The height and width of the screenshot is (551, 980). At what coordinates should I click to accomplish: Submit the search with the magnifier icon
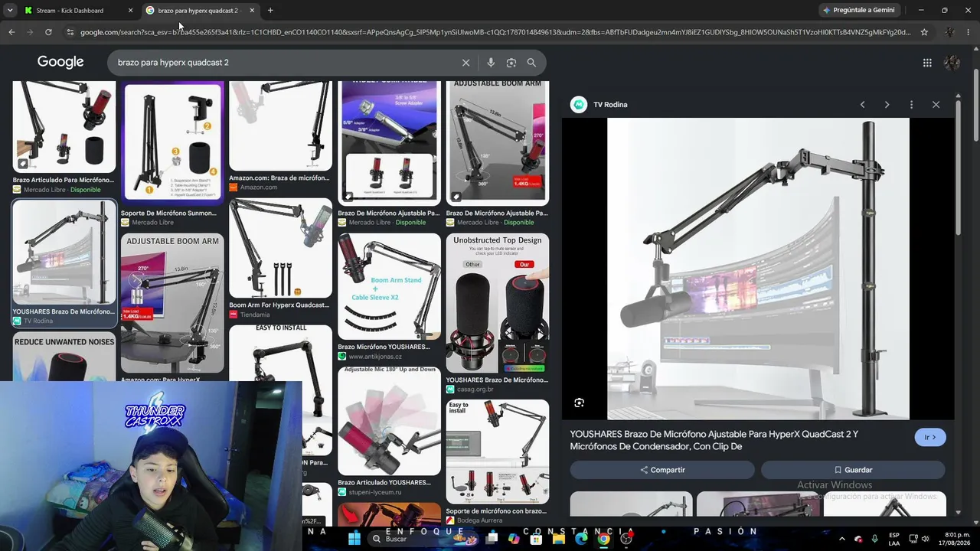pyautogui.click(x=531, y=63)
